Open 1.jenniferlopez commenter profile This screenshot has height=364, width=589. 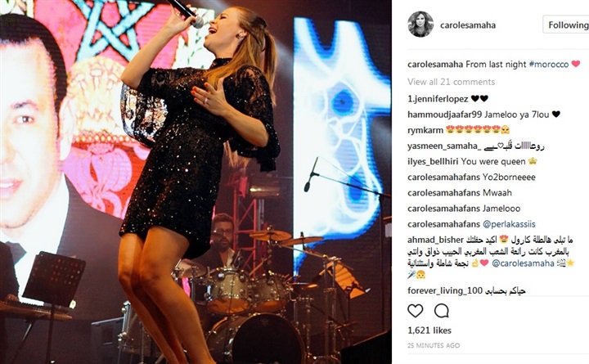click(438, 99)
